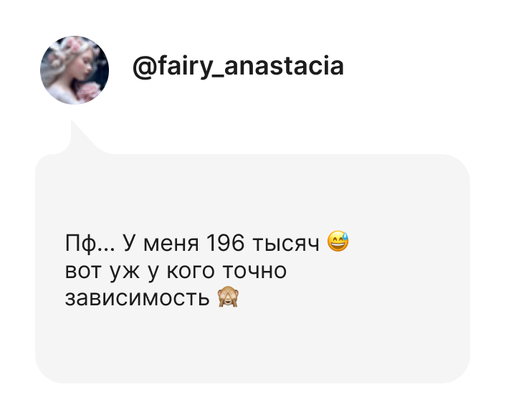Viewport: 516px width, 420px height.
Task: Open the fairy_anastacia profile avatar
Action: point(75,70)
